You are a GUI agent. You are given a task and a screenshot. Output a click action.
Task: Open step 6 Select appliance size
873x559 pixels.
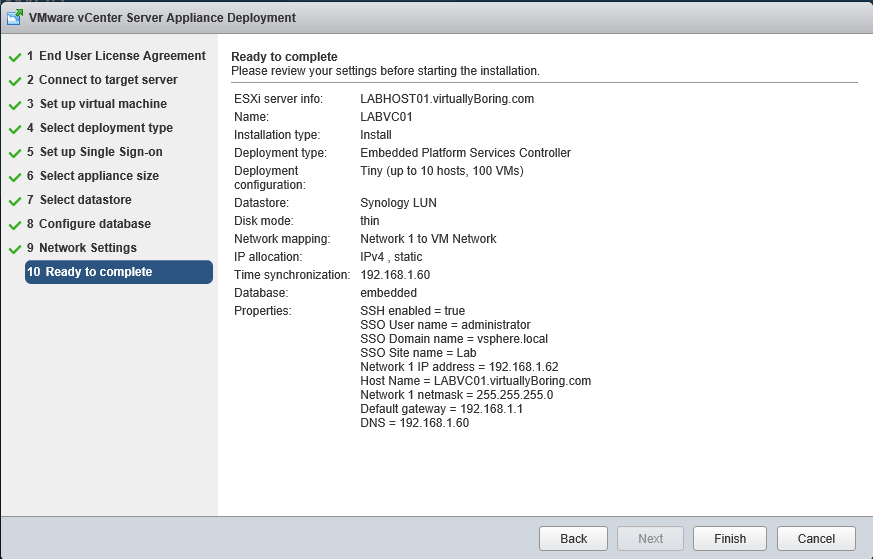tap(93, 175)
